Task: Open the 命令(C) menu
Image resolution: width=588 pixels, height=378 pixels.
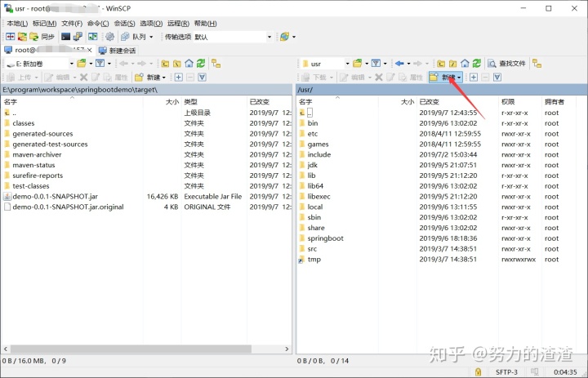Action: tap(98, 23)
